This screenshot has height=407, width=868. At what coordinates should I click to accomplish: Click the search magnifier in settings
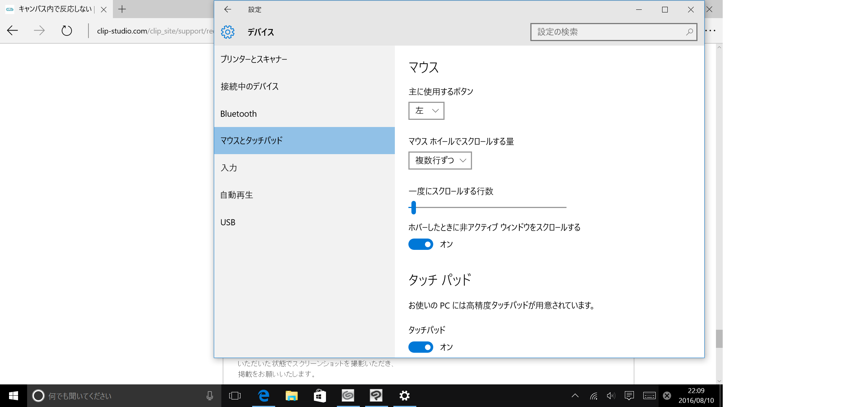tap(689, 32)
